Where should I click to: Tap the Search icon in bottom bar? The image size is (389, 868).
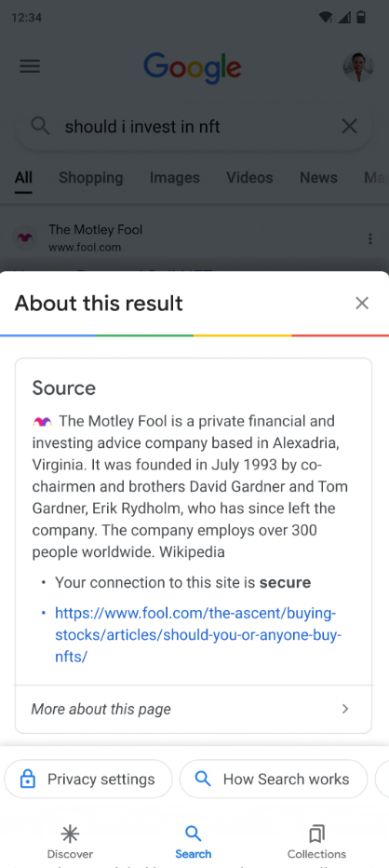click(x=194, y=834)
